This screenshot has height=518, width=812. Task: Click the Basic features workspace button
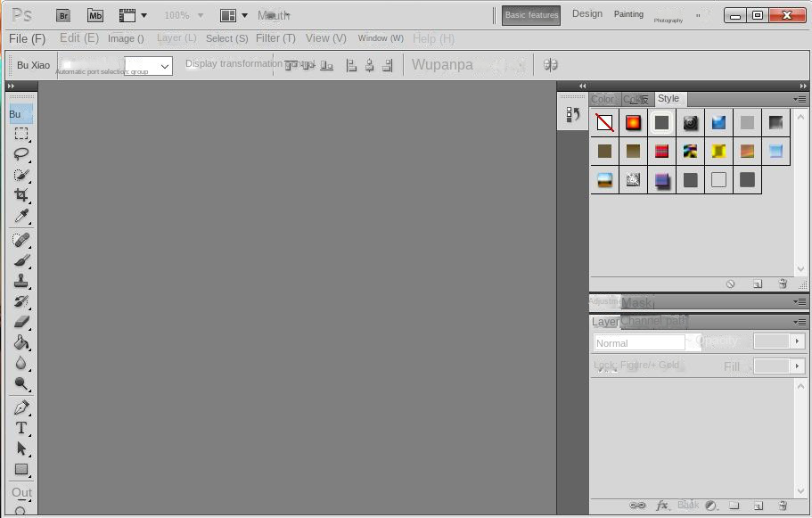point(531,15)
